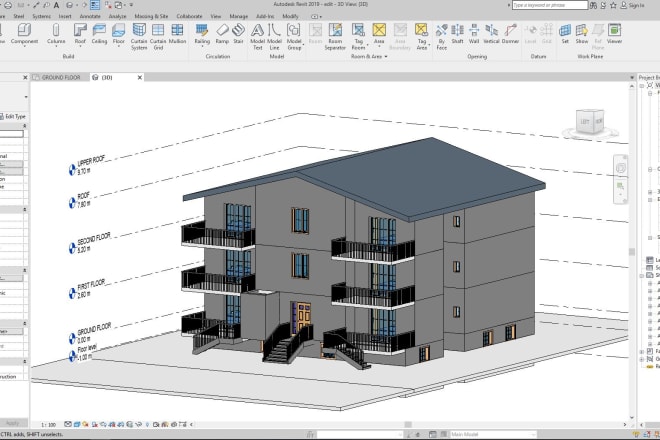Switch to the GROUND FLOOR view tab

[60, 77]
